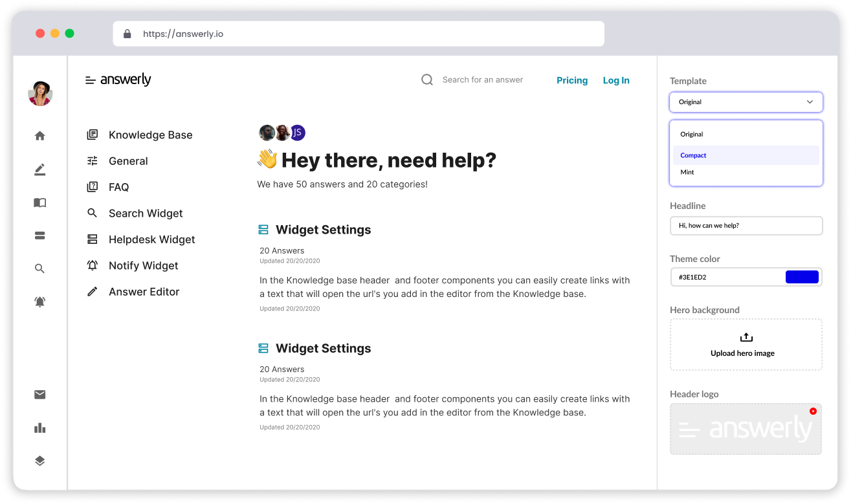Click 'We have 50 answers and 20 categories!' text
Image resolution: width=851 pixels, height=504 pixels.
click(x=342, y=184)
